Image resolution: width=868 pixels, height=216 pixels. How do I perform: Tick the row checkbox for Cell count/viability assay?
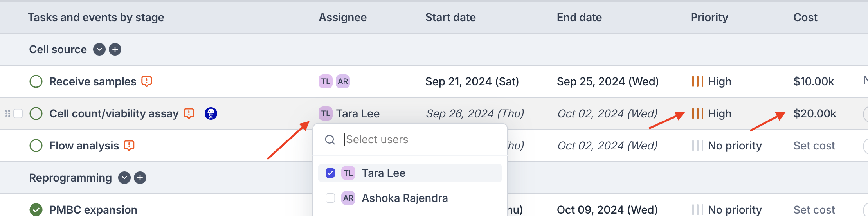pyautogui.click(x=18, y=113)
